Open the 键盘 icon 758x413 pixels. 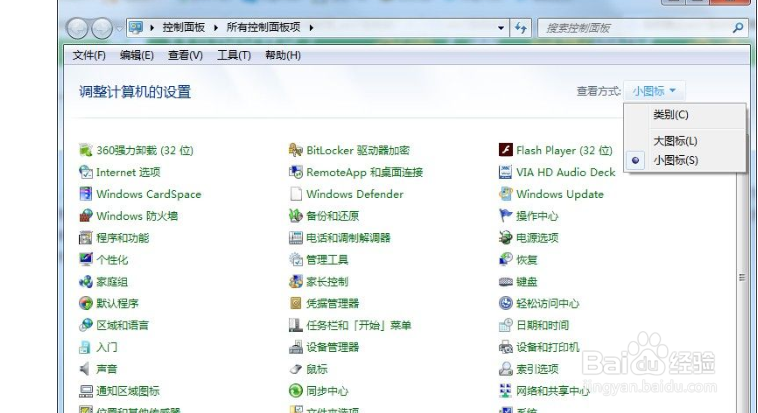506,281
